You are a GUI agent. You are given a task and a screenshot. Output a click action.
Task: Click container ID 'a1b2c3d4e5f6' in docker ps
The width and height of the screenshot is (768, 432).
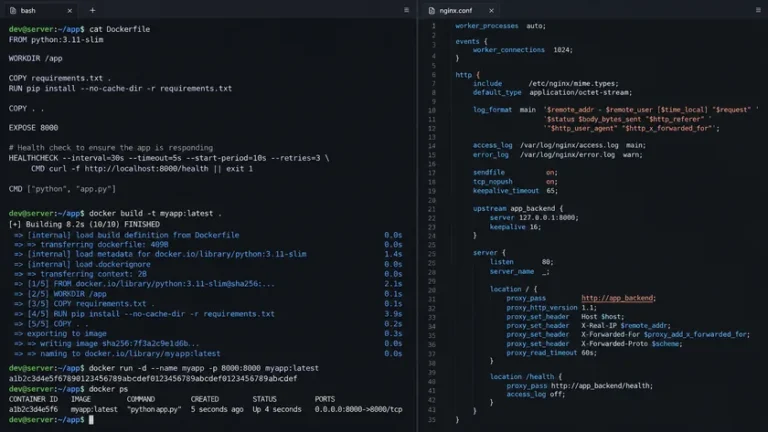(33, 409)
